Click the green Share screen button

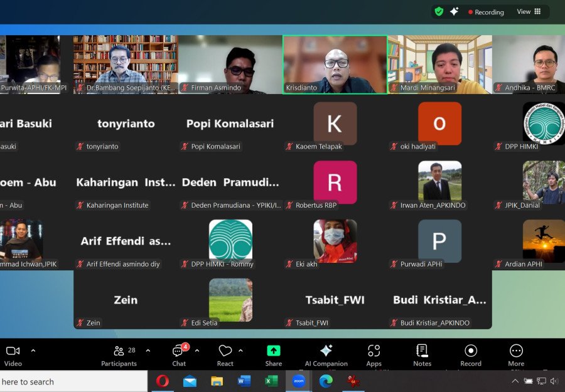point(274,351)
